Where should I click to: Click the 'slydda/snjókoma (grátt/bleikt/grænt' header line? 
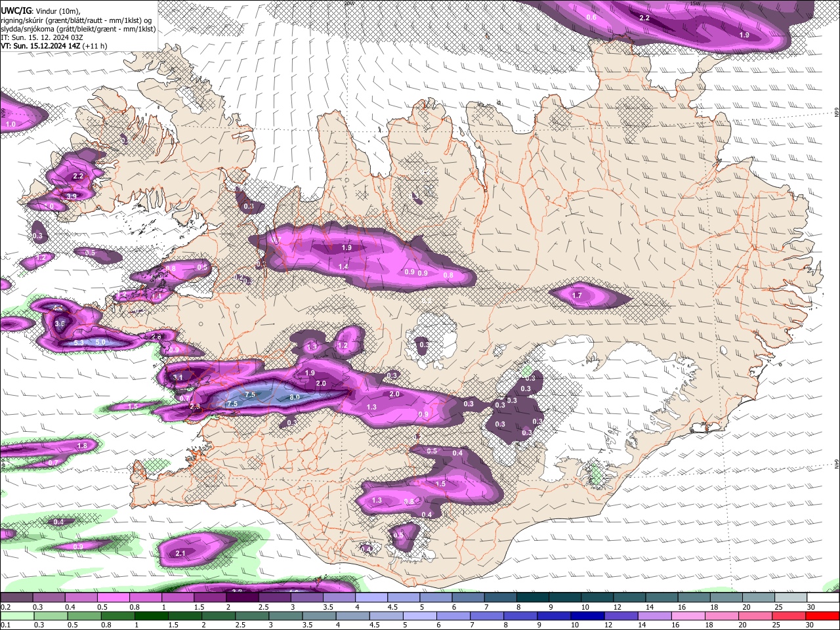tap(78, 29)
